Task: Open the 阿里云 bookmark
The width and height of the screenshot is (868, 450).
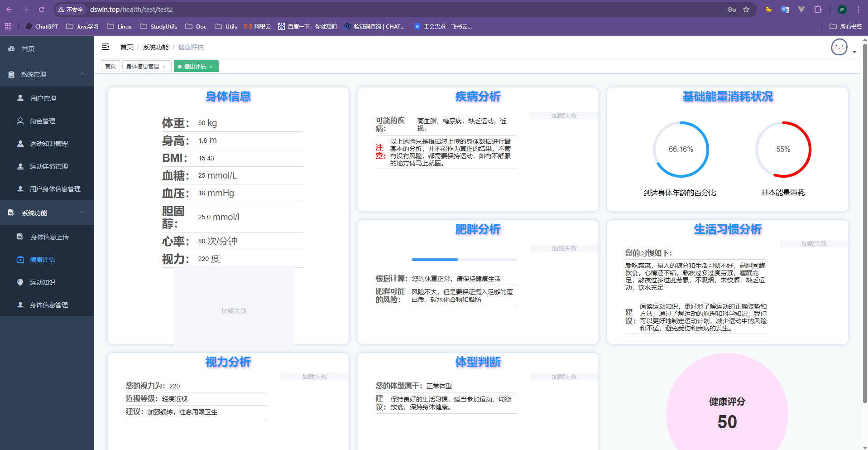Action: (258, 26)
